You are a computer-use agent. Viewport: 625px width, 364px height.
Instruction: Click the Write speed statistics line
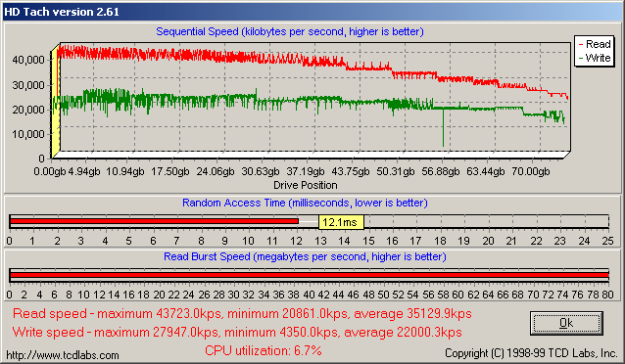237,332
